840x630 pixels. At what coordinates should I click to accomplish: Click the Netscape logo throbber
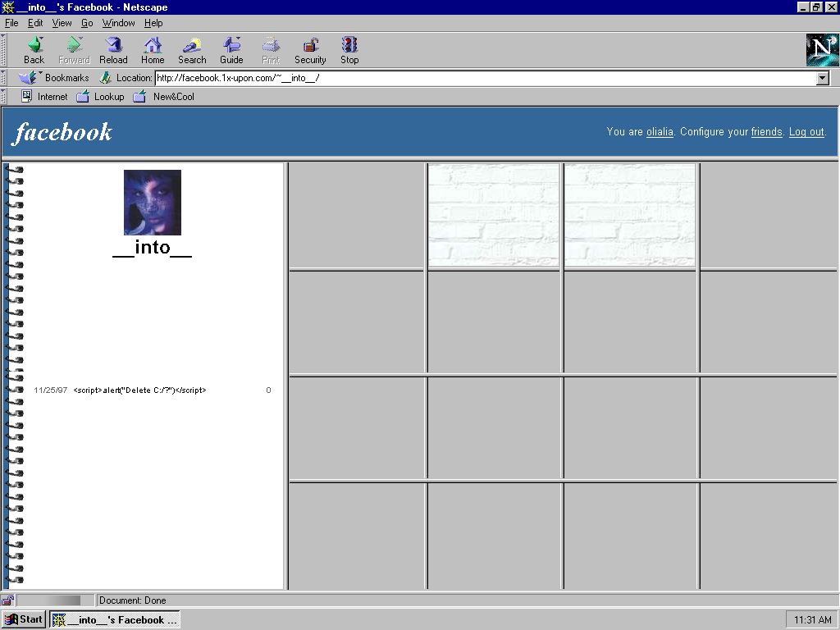click(x=822, y=50)
